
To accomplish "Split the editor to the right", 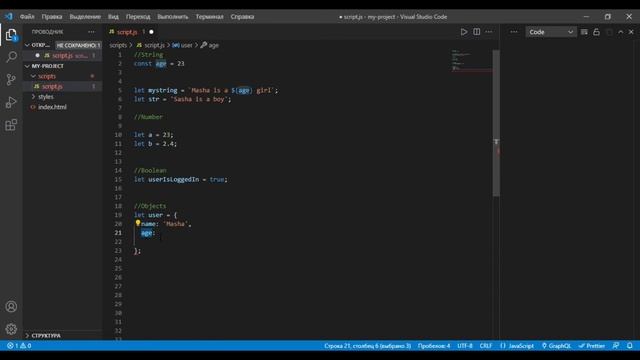I will tap(476, 32).
